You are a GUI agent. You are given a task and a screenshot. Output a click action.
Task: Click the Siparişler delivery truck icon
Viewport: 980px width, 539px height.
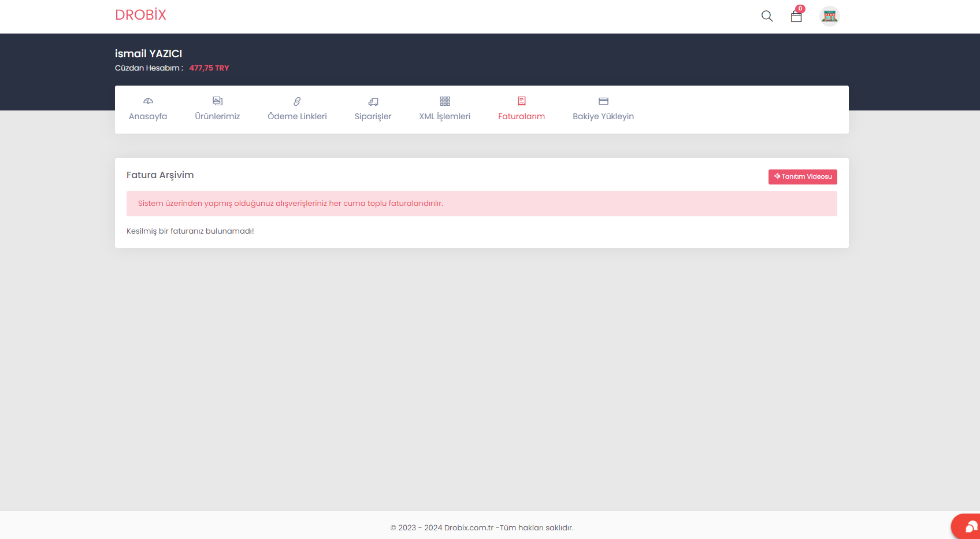pos(373,101)
